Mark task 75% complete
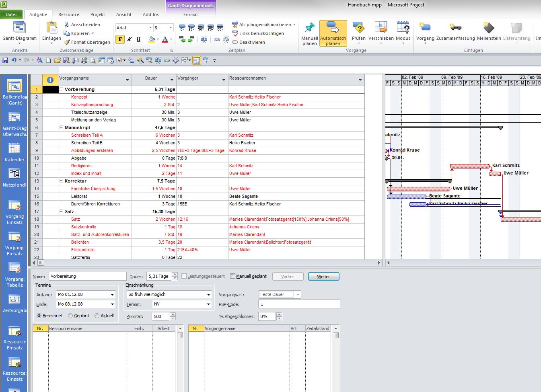 (x=210, y=28)
